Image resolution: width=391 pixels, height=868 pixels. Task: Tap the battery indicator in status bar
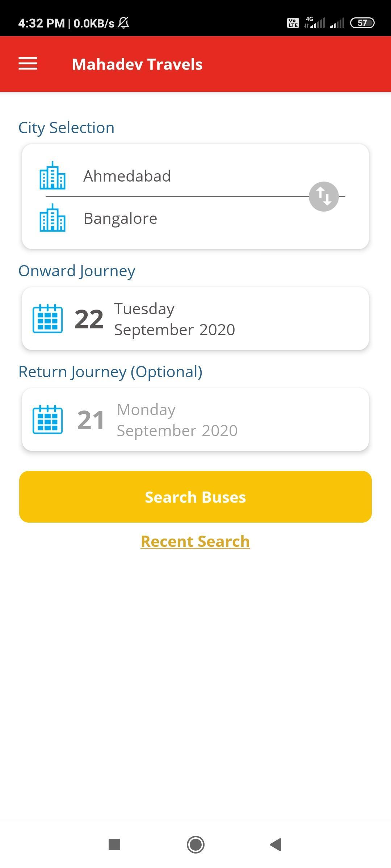click(362, 23)
